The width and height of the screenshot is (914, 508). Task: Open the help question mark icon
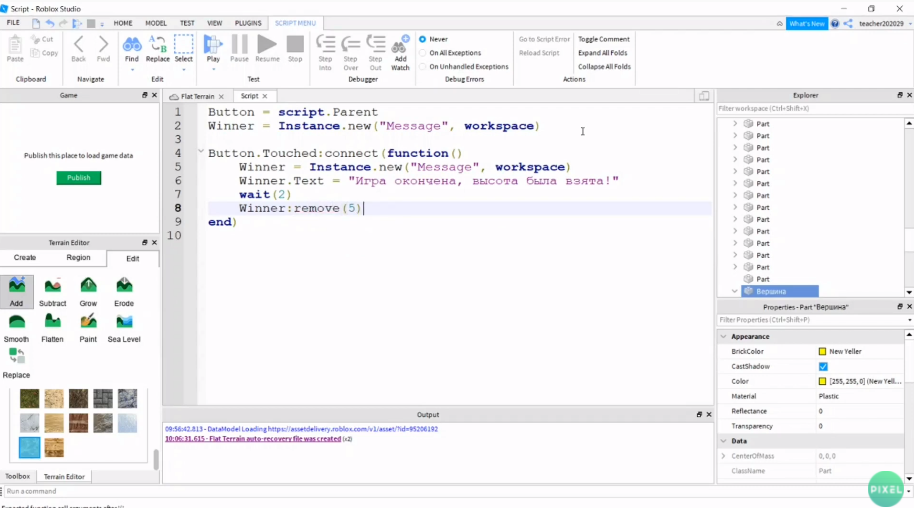pos(835,23)
